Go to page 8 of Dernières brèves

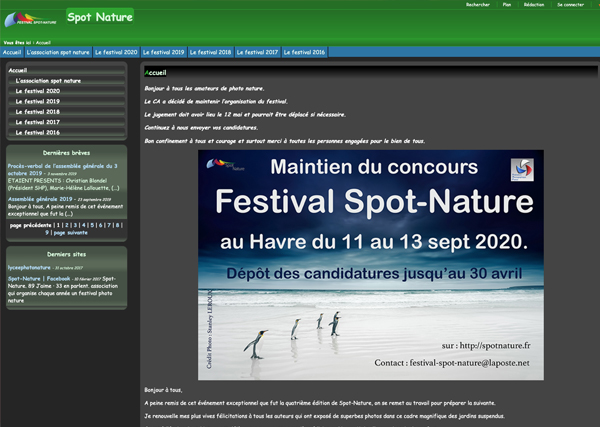117,225
